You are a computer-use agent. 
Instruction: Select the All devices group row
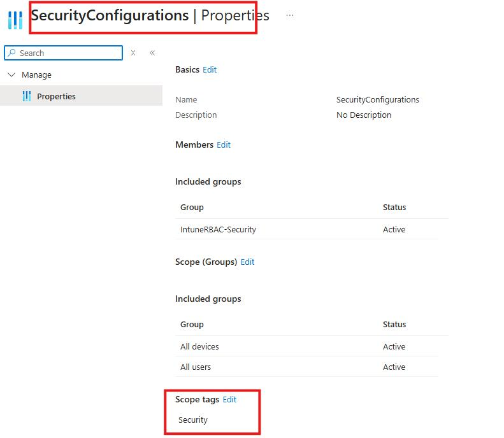[x=199, y=346]
